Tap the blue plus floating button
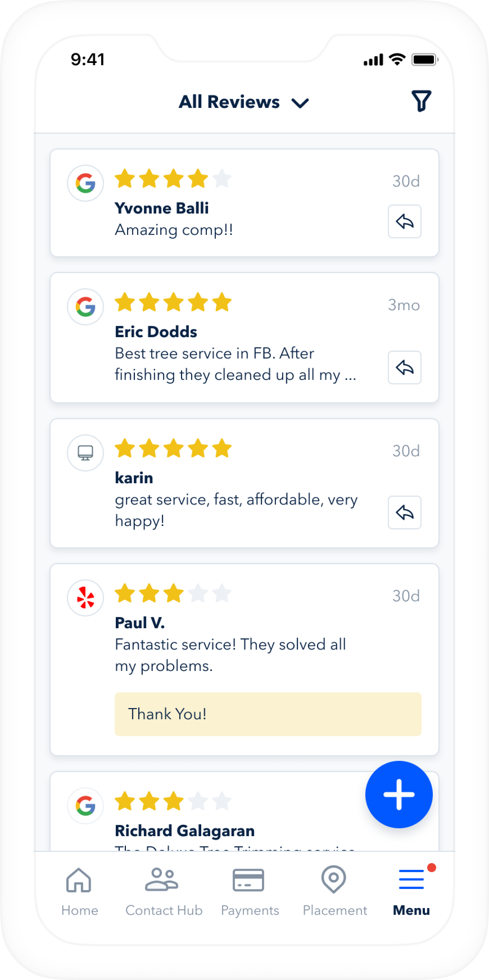Image resolution: width=489 pixels, height=980 pixels. (x=398, y=794)
